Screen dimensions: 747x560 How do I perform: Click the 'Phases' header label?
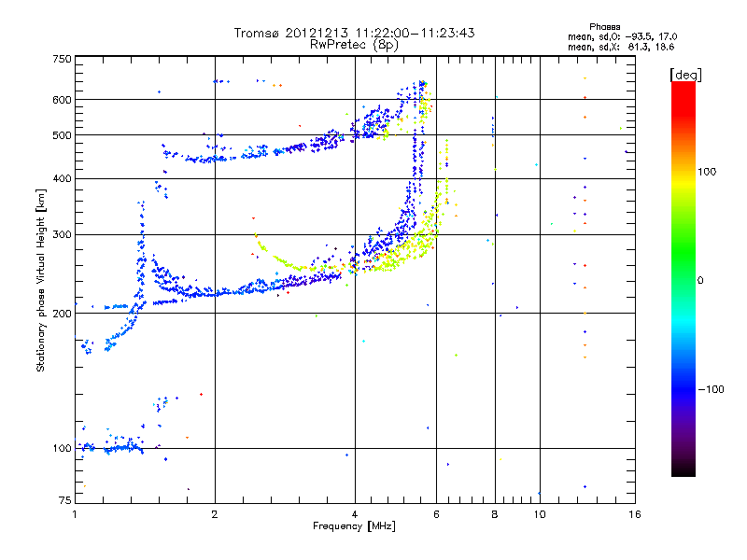[604, 27]
